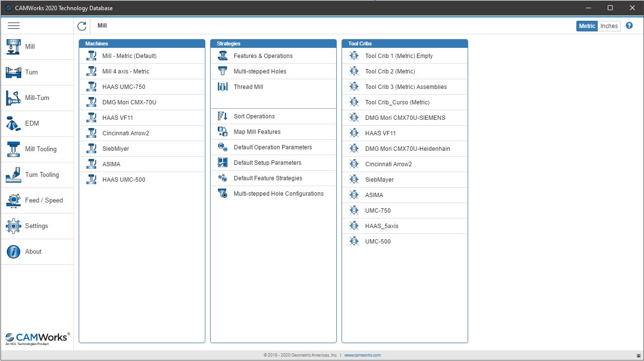
Task: Open About section label
Action: point(33,252)
